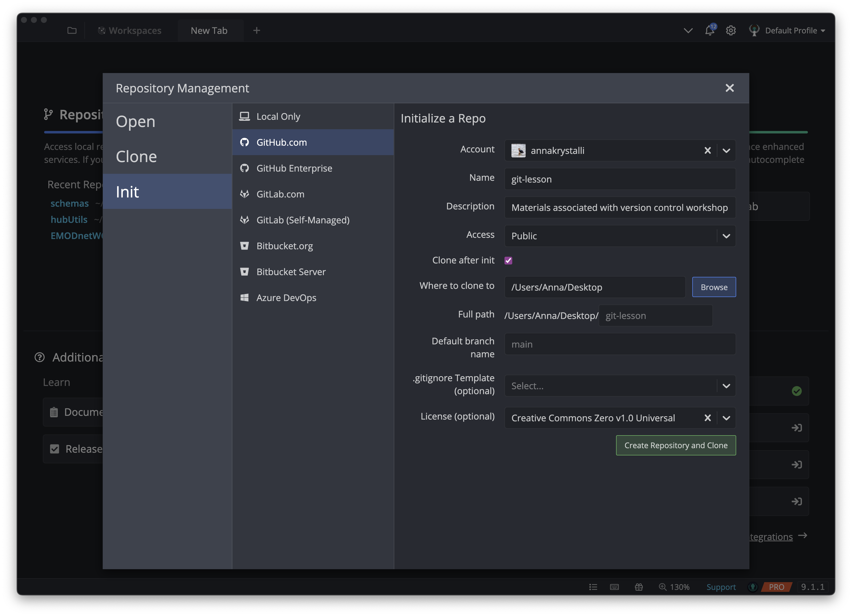Choose Azure DevOps provider

313,298
